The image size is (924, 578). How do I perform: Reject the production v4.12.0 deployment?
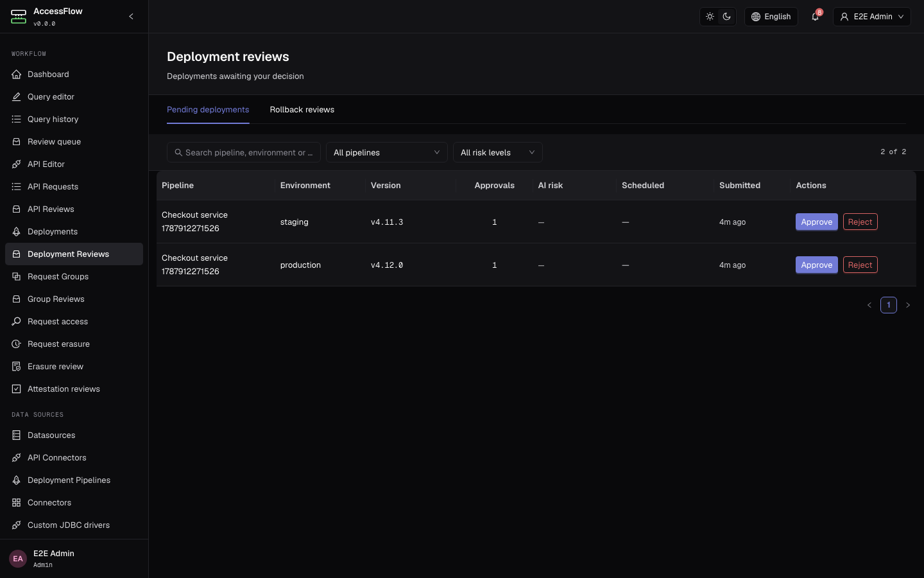(x=860, y=265)
